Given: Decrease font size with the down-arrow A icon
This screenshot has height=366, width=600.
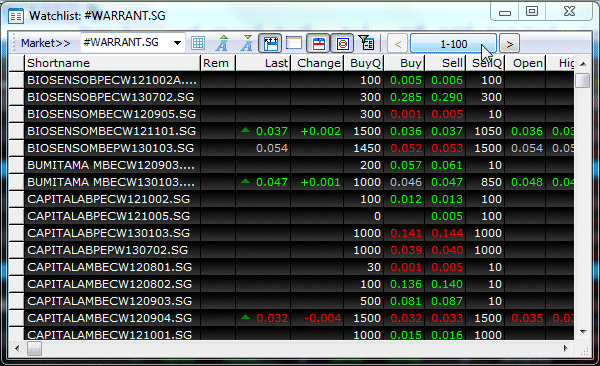Looking at the screenshot, I should [x=247, y=43].
